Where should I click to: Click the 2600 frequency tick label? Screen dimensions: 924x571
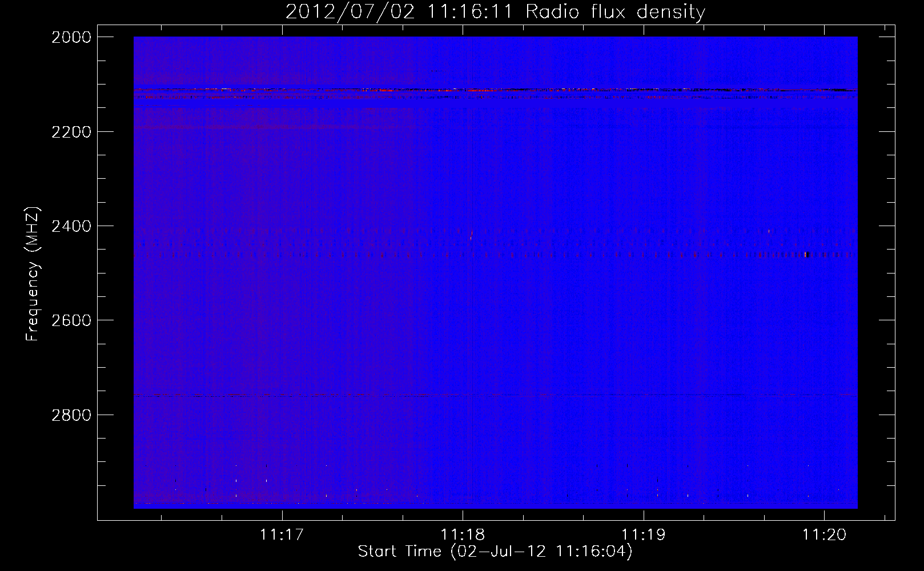point(71,320)
